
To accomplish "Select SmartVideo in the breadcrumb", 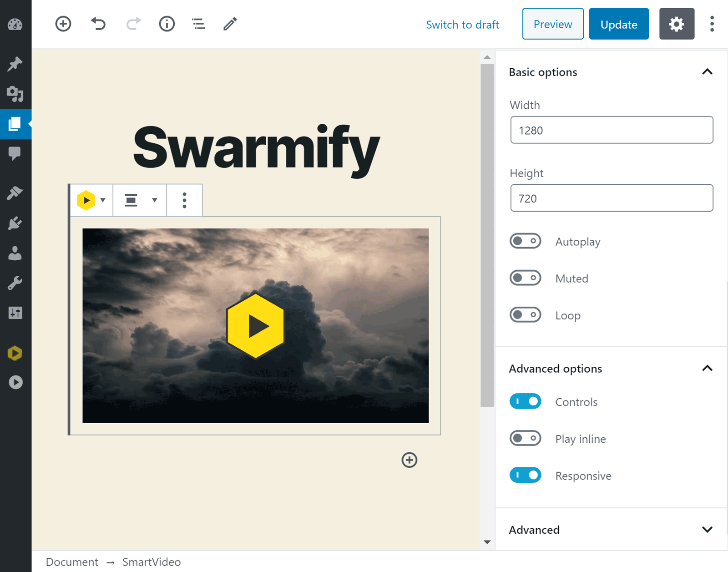I will 152,562.
